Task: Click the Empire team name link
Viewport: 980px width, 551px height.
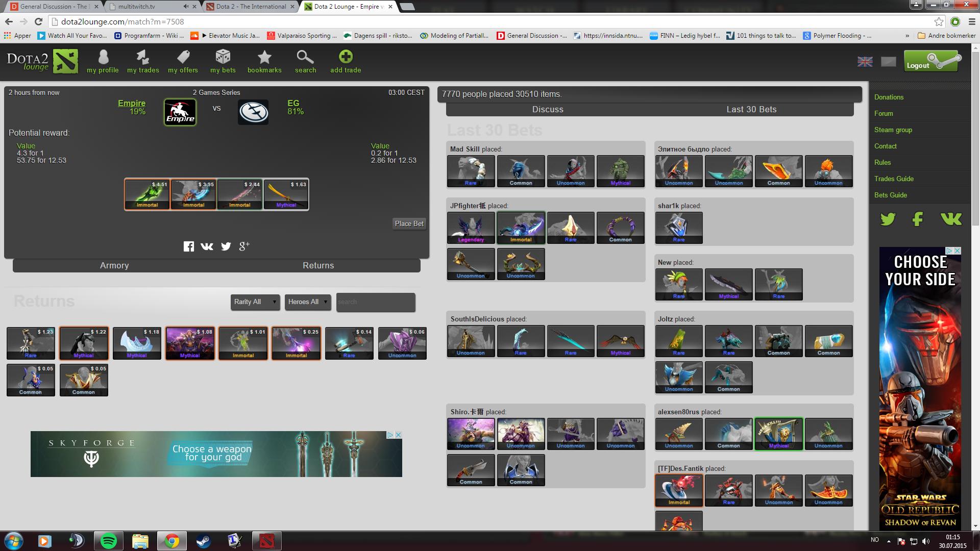Action: 132,103
